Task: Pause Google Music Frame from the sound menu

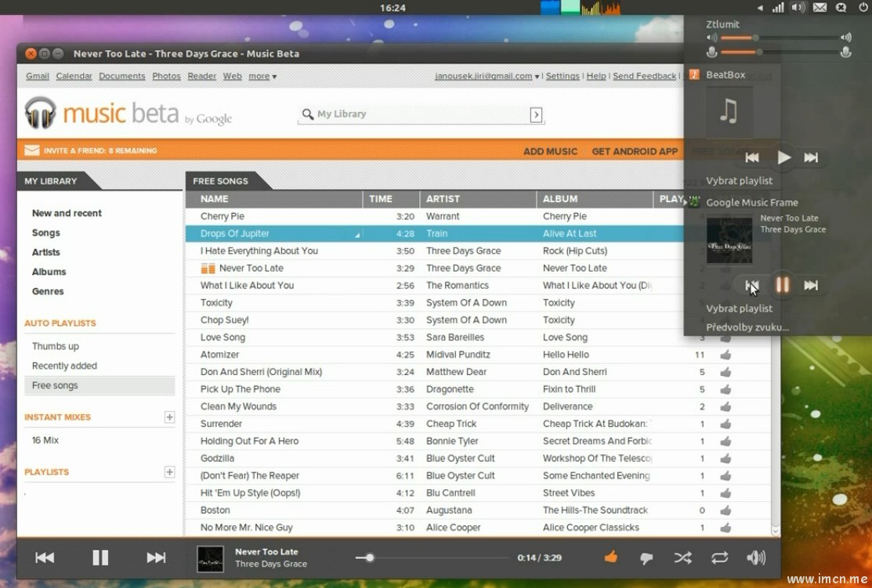Action: [783, 285]
